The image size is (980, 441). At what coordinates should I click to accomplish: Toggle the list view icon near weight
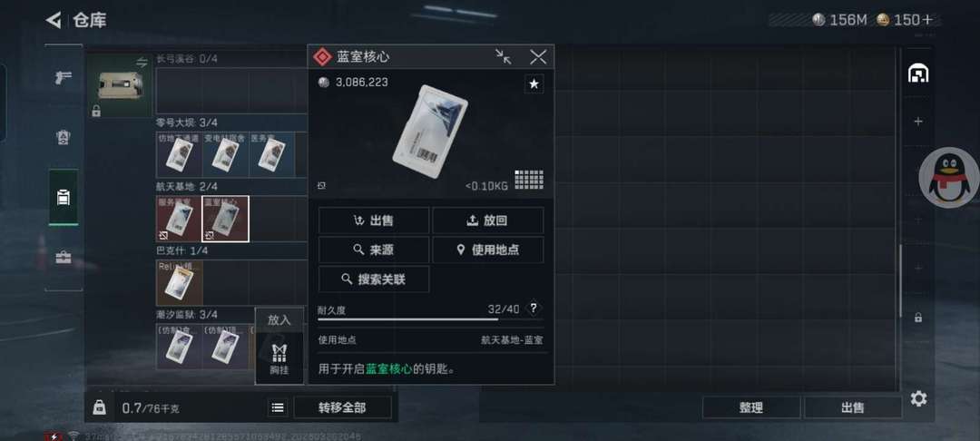click(x=279, y=408)
